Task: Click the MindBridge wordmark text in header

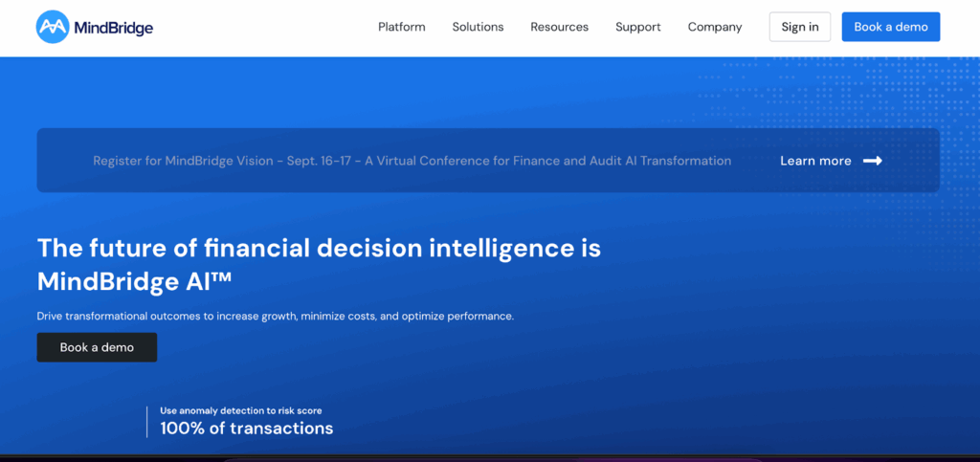Action: 113,28
